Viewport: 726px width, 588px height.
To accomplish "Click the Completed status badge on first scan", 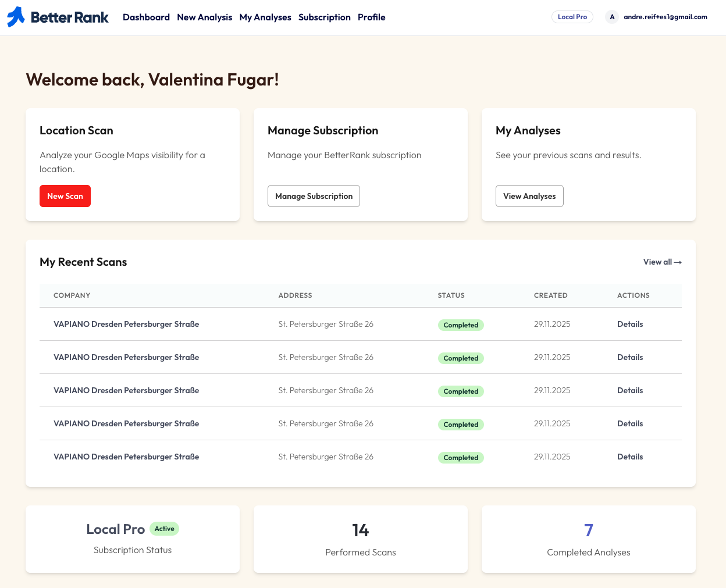I will click(x=461, y=325).
